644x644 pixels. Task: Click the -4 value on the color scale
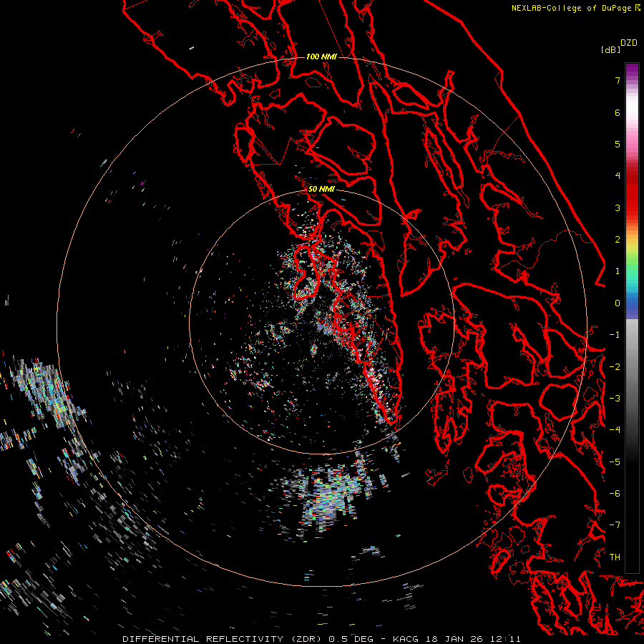pos(615,430)
